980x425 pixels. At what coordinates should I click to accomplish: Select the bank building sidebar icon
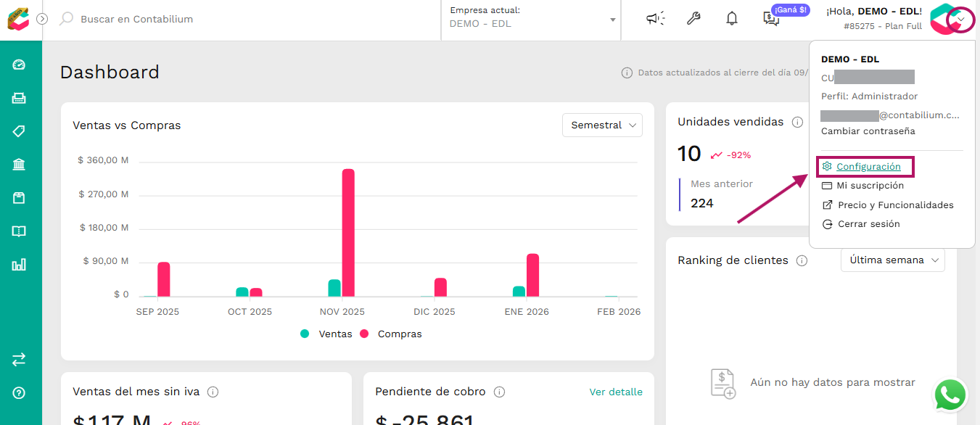[19, 165]
